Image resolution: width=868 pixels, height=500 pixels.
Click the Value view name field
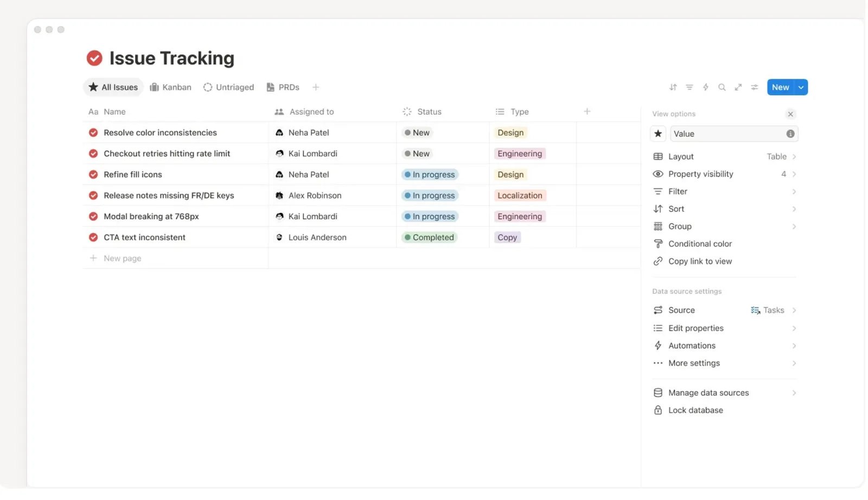[x=734, y=134]
